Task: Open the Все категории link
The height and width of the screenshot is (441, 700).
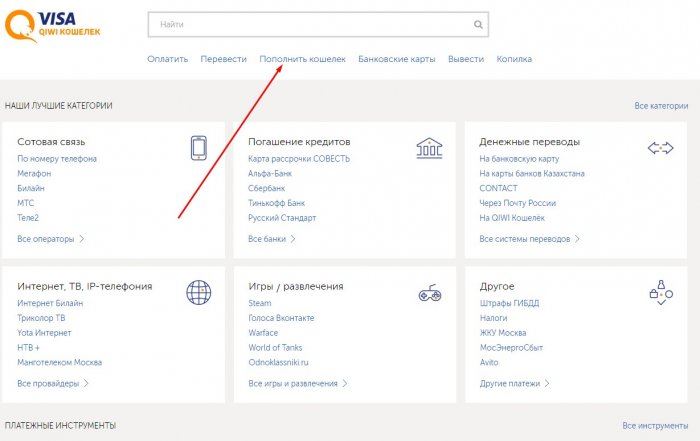Action: click(x=661, y=106)
